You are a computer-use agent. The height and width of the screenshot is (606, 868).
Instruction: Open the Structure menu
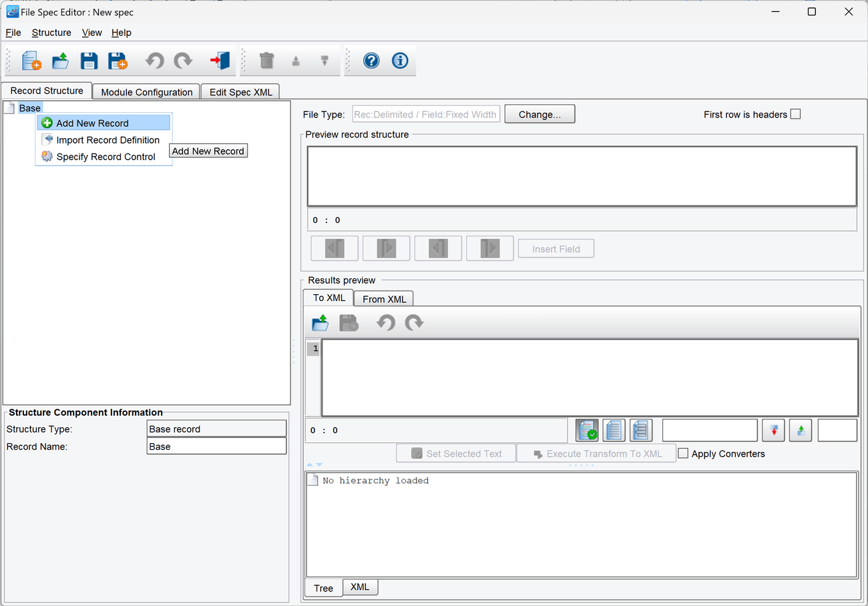(x=51, y=33)
